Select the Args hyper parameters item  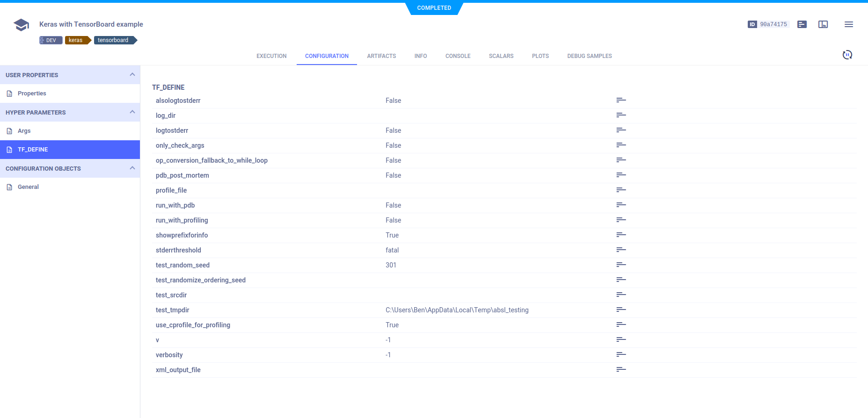click(24, 131)
